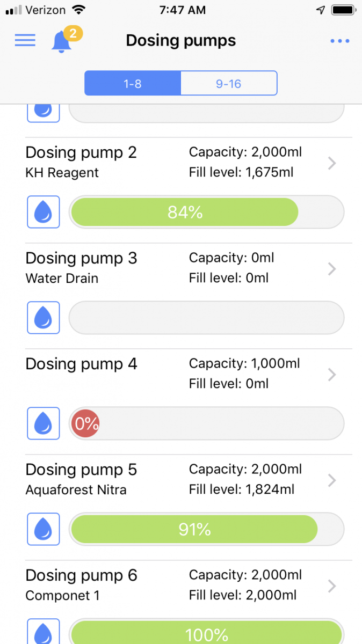Viewport: 362px width, 644px height.
Task: Switch to pumps 1-8 segment
Action: [133, 84]
